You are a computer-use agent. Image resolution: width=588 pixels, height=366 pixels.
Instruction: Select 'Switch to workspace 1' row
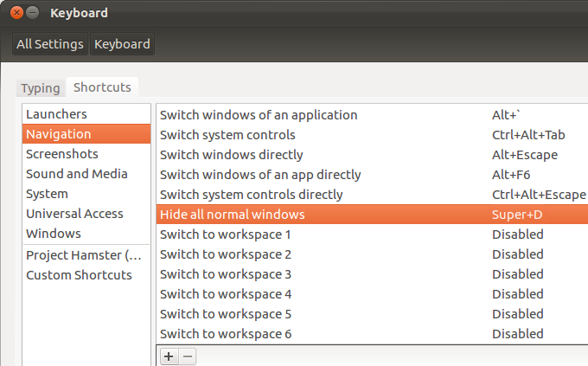[226, 234]
